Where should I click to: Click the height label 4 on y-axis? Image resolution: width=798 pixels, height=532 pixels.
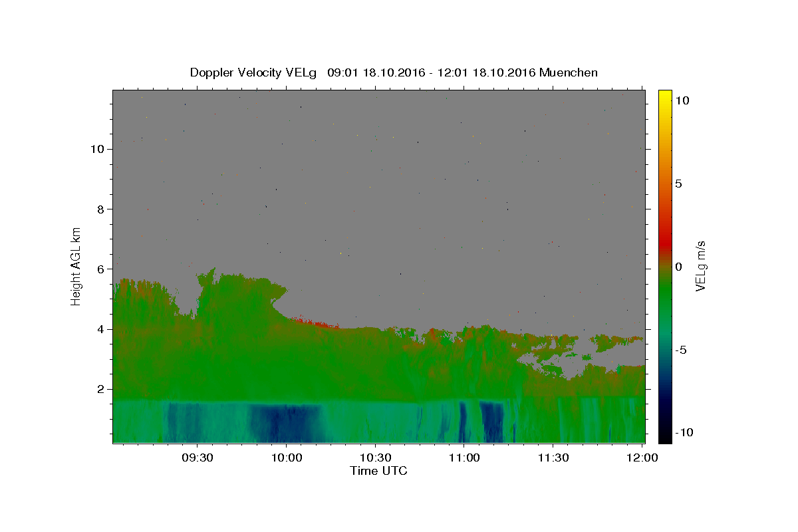click(101, 329)
